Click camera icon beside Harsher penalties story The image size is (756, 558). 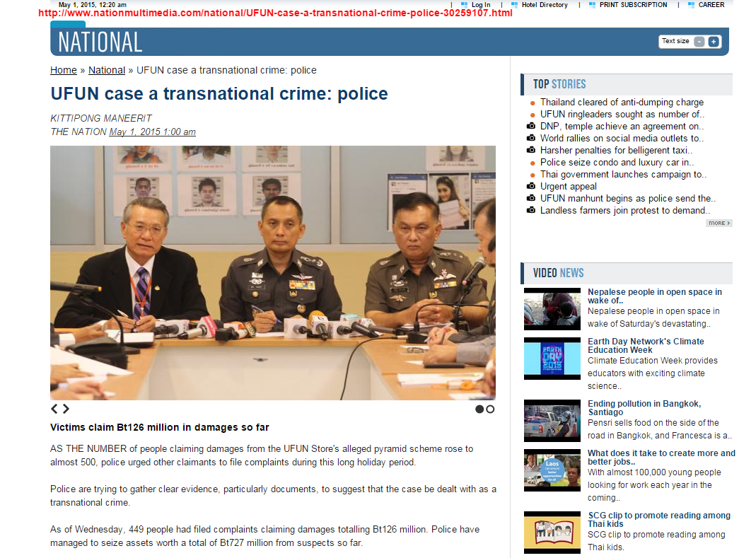[531, 150]
